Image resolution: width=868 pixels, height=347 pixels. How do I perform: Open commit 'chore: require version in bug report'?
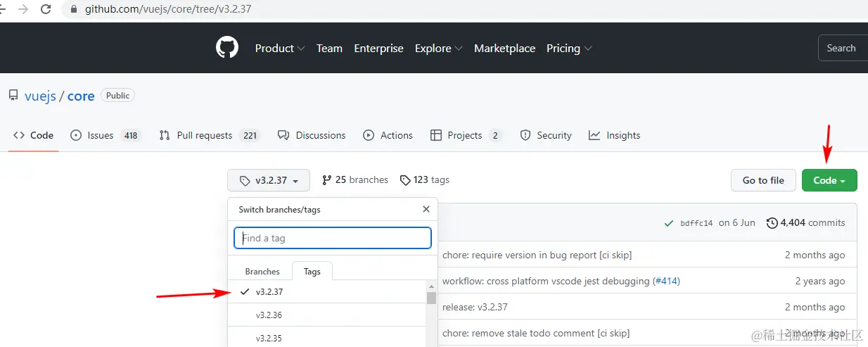[x=537, y=255]
